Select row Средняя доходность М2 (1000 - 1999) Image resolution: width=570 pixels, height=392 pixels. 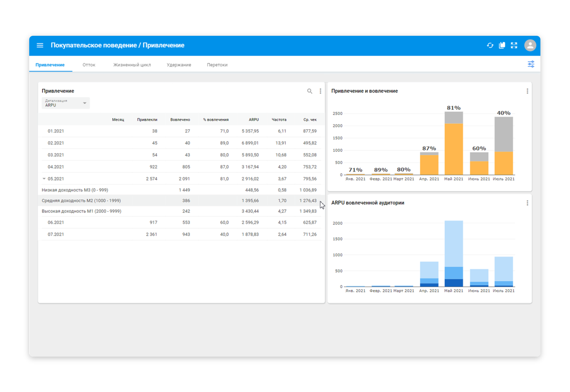click(181, 201)
